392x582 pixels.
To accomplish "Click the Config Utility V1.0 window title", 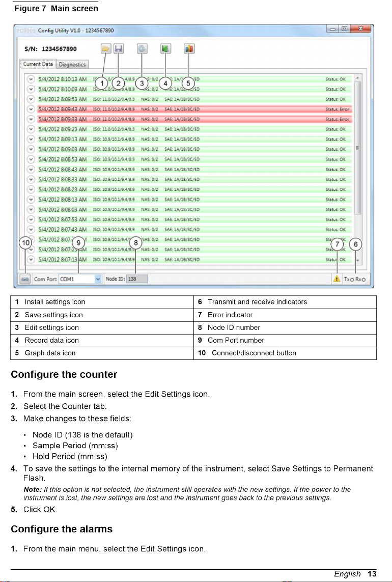I will click(x=76, y=31).
